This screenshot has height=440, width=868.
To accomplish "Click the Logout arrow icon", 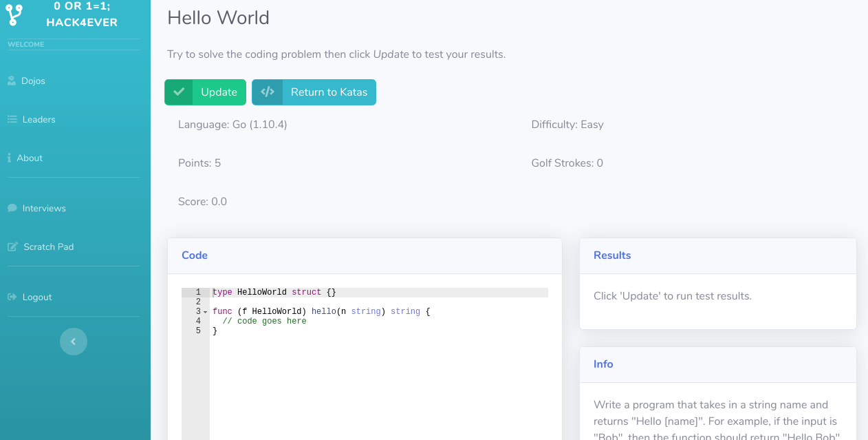I will [12, 297].
